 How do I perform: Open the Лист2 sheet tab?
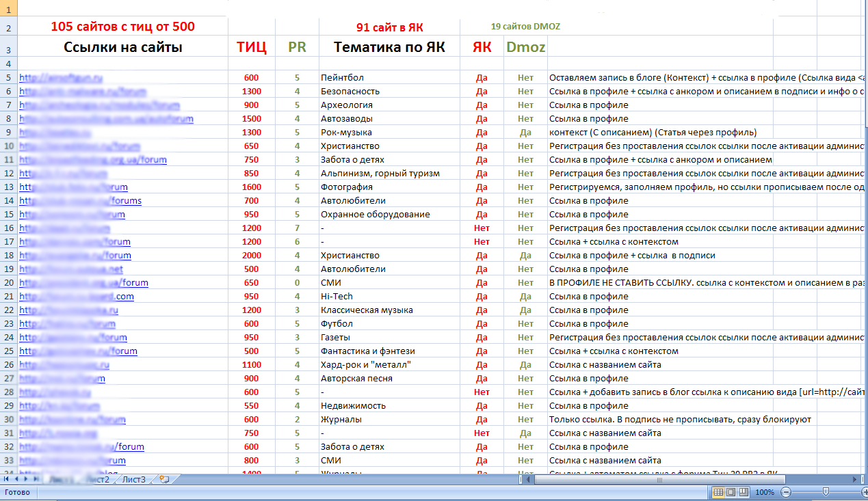[x=98, y=480]
